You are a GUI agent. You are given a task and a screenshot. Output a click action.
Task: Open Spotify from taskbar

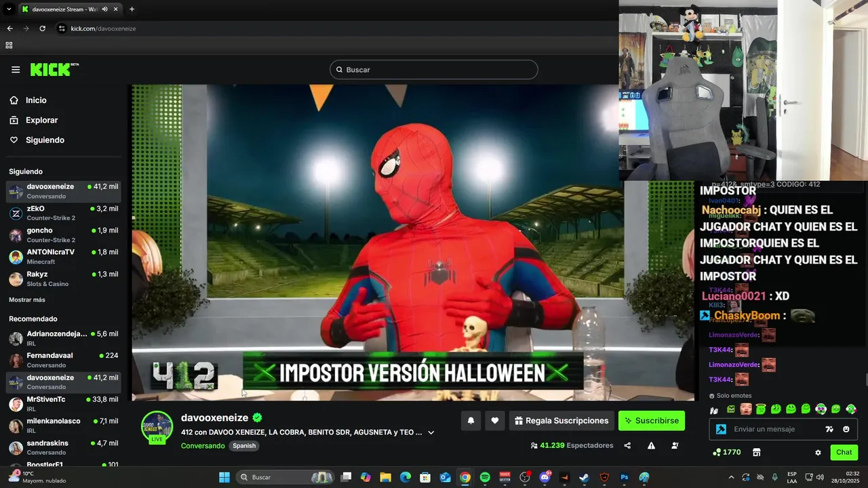tap(485, 477)
